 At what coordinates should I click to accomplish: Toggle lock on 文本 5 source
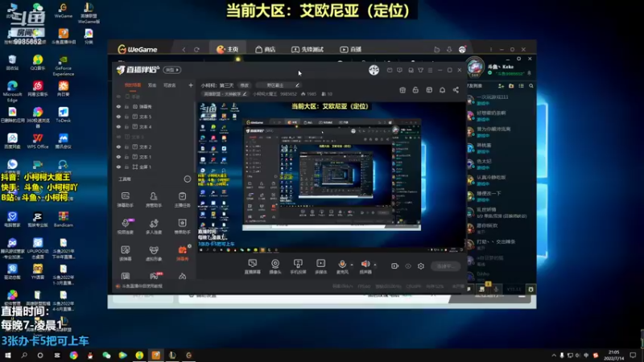coord(127,117)
